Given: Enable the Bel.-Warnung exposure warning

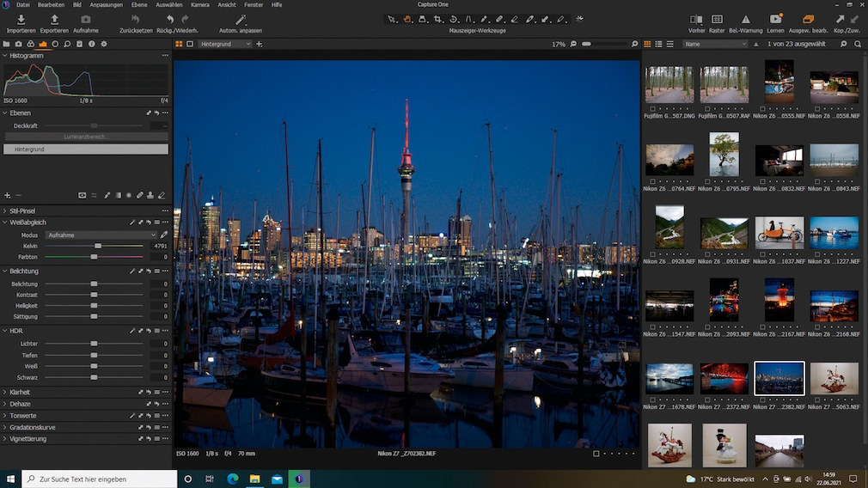Looking at the screenshot, I should click(x=745, y=20).
